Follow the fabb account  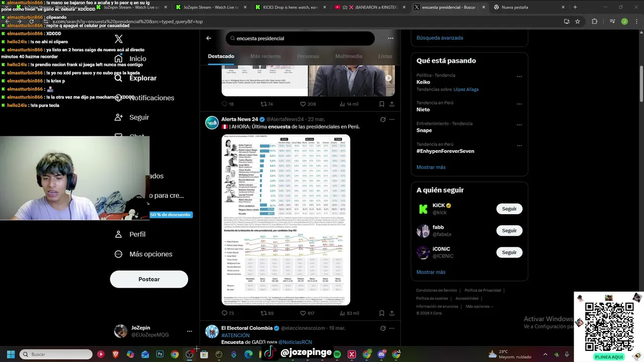(x=509, y=231)
